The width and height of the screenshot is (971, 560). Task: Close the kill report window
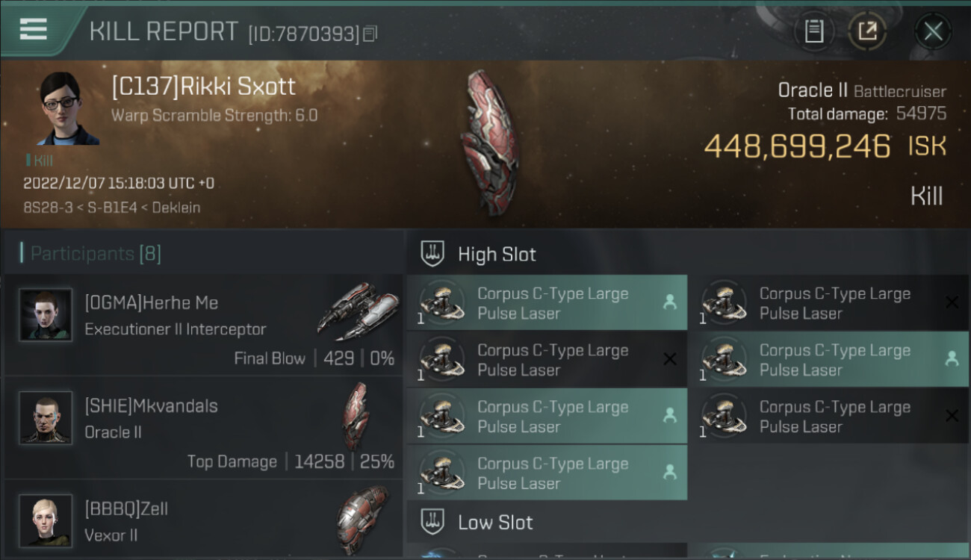933,31
